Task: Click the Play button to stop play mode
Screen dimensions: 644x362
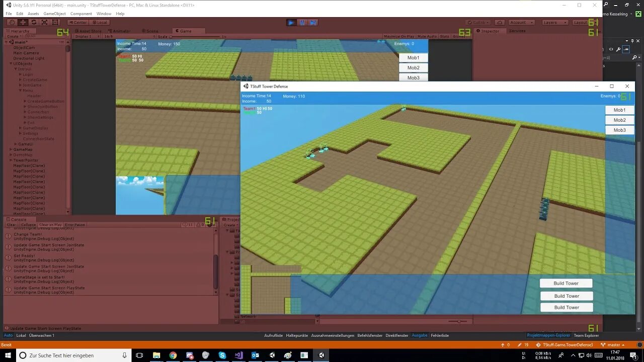Action: [x=291, y=22]
